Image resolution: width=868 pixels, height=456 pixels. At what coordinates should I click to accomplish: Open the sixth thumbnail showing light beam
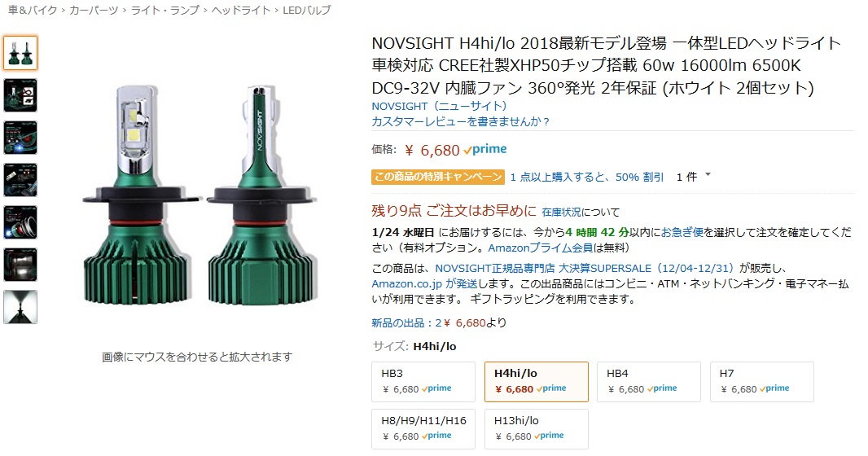pos(20,265)
